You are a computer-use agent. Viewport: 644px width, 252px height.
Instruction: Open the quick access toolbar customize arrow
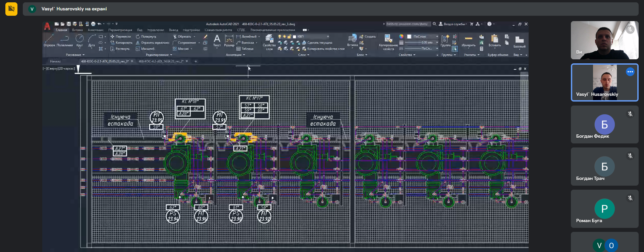click(x=116, y=24)
